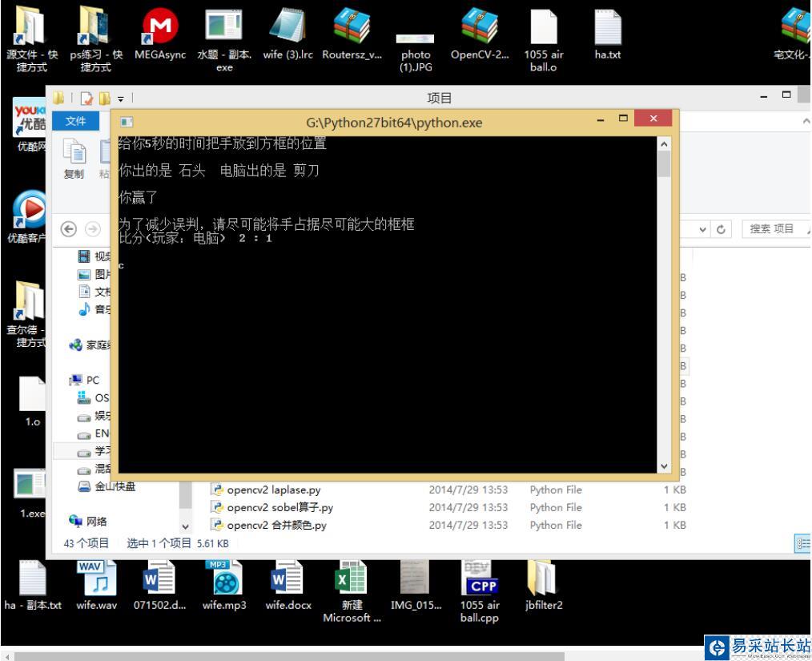Open the quick access toolbar customize dropdown

120,99
